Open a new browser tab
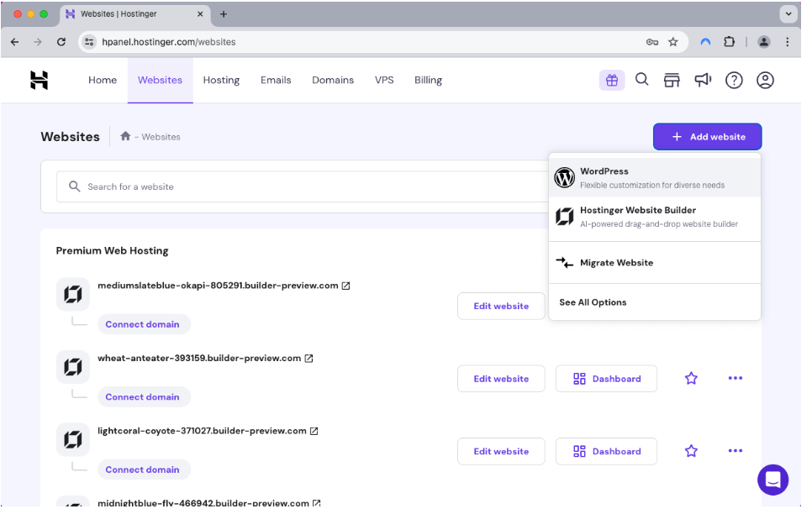Screen dimensions: 812x514 (x=224, y=14)
